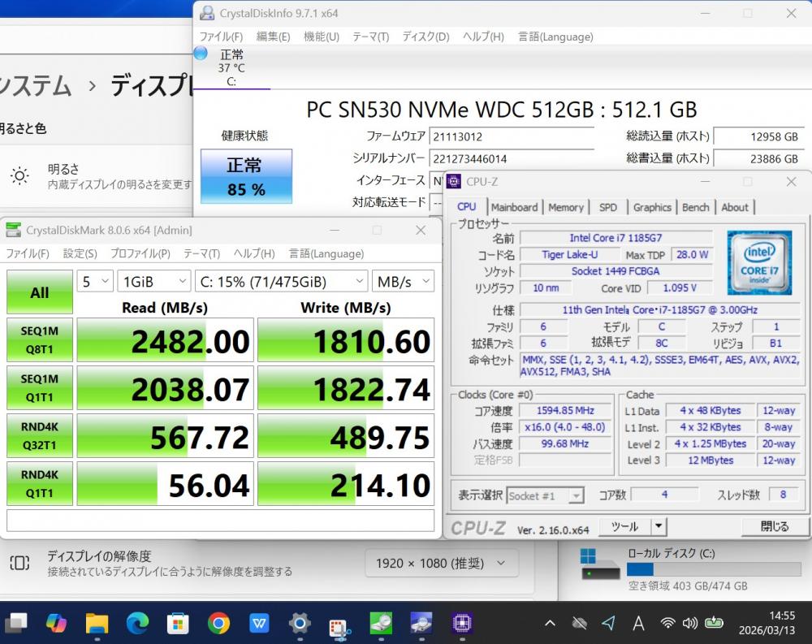The width and height of the screenshot is (812, 644).
Task: Run the RND4K Q1T1 test
Action: [x=40, y=483]
